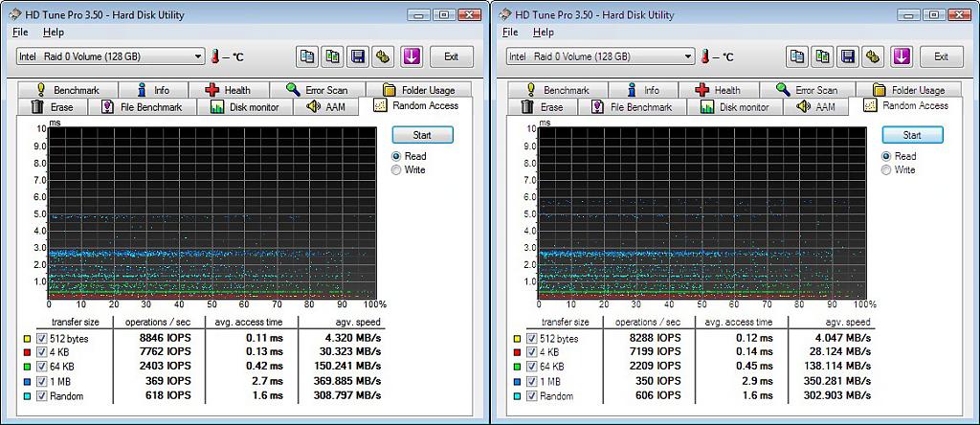Click Start button in left window
Image resolution: width=980 pixels, height=425 pixels.
(422, 135)
